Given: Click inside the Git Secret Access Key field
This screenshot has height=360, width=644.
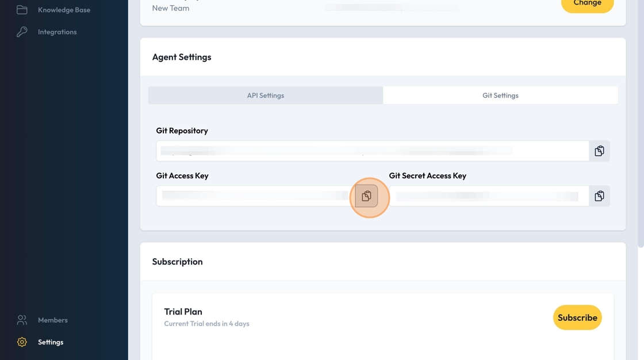Looking at the screenshot, I should pos(489,196).
